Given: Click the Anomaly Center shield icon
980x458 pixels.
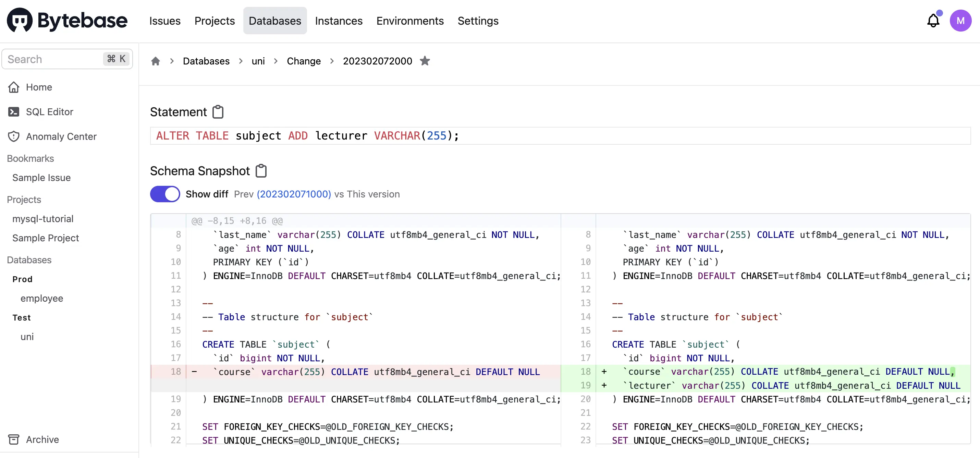Looking at the screenshot, I should pos(14,136).
